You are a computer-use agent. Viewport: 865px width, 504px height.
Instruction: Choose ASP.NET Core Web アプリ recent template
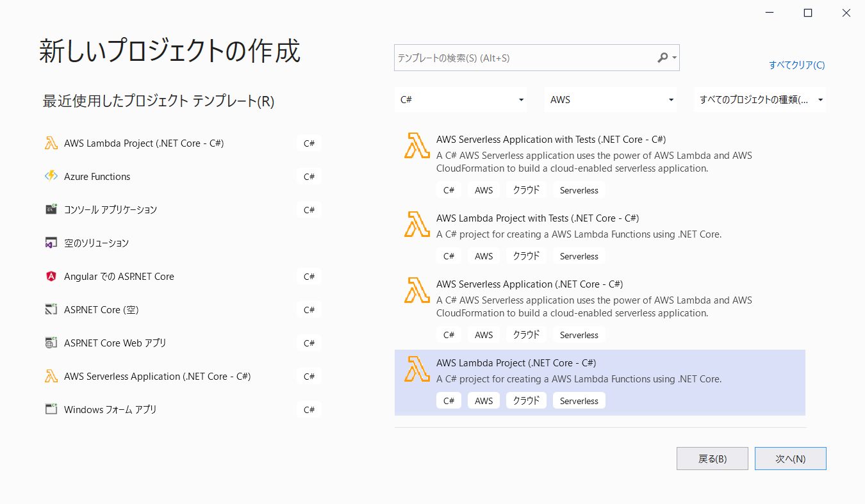click(115, 343)
